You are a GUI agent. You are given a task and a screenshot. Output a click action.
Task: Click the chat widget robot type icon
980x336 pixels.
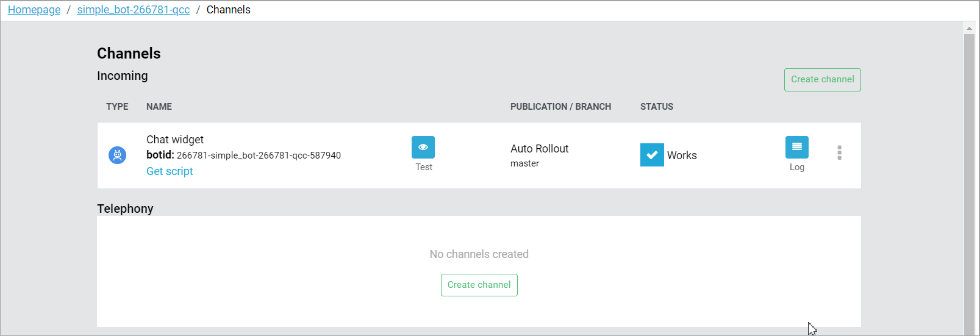117,155
